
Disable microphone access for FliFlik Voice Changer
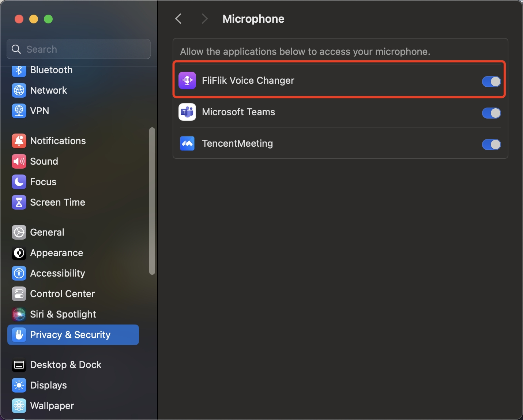click(491, 82)
